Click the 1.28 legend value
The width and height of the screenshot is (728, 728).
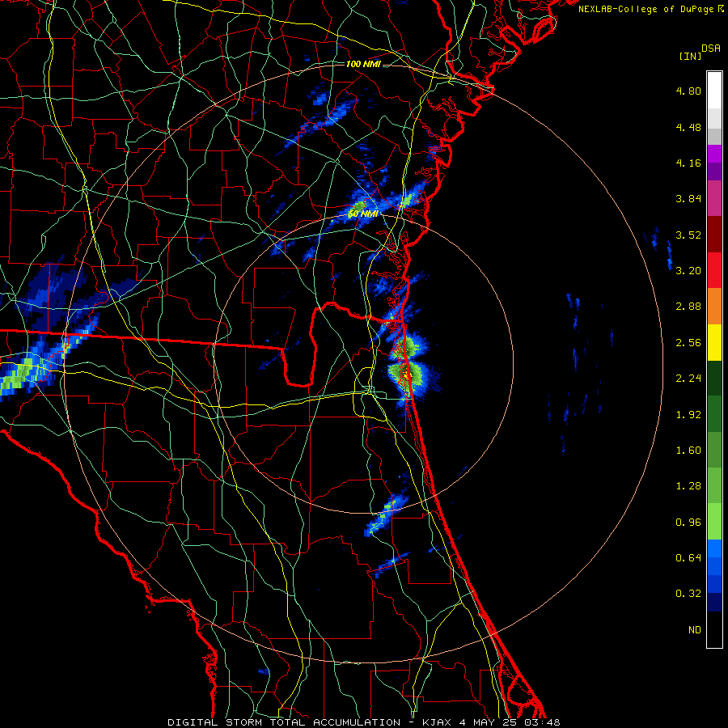click(688, 486)
